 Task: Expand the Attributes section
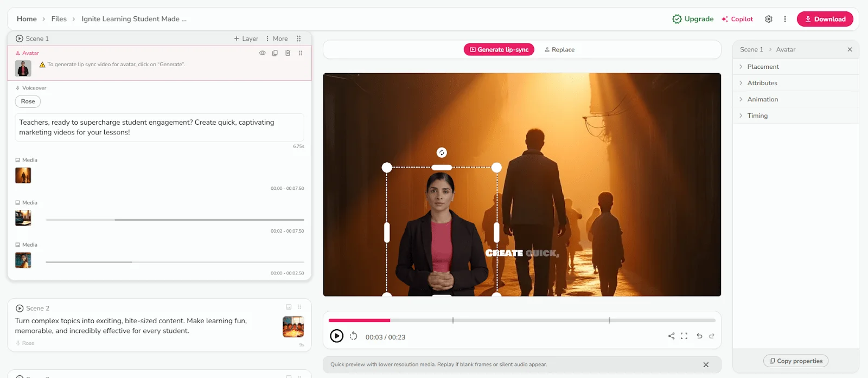coord(796,83)
